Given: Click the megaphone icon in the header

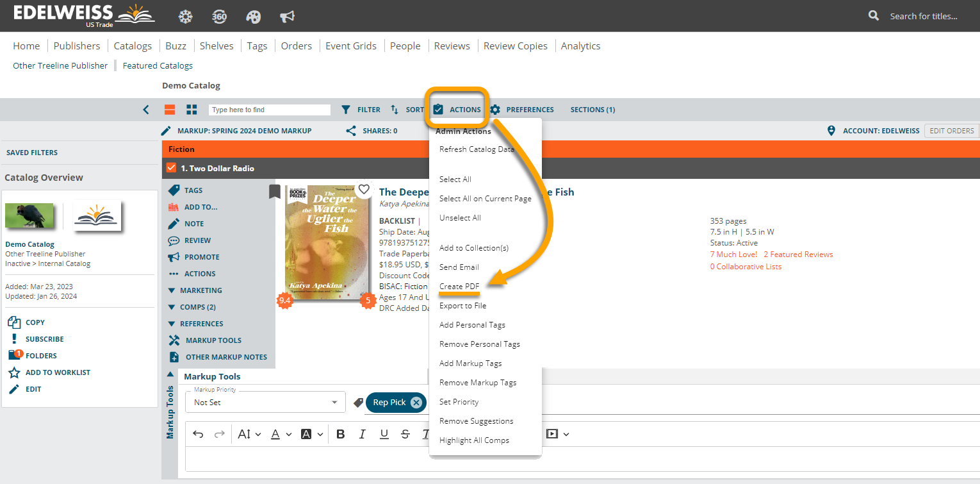Looking at the screenshot, I should click(288, 16).
